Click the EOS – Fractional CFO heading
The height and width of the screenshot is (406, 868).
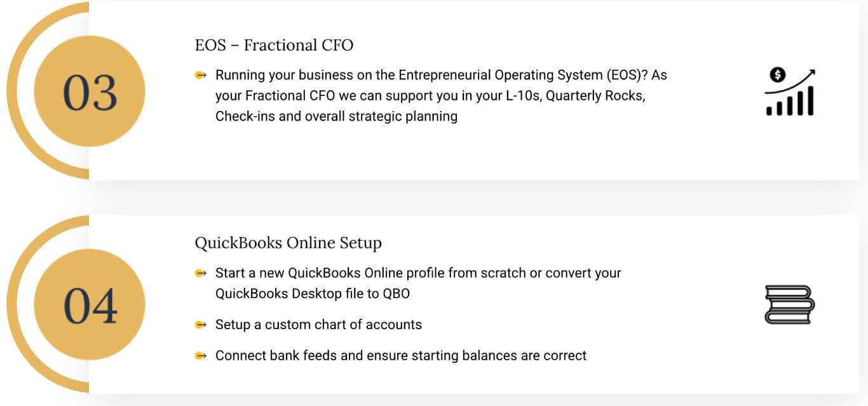pyautogui.click(x=274, y=45)
